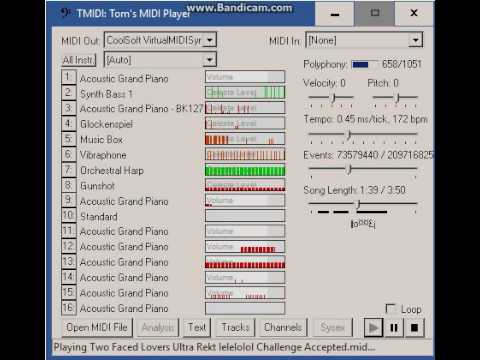Open the Text window

click(x=197, y=328)
